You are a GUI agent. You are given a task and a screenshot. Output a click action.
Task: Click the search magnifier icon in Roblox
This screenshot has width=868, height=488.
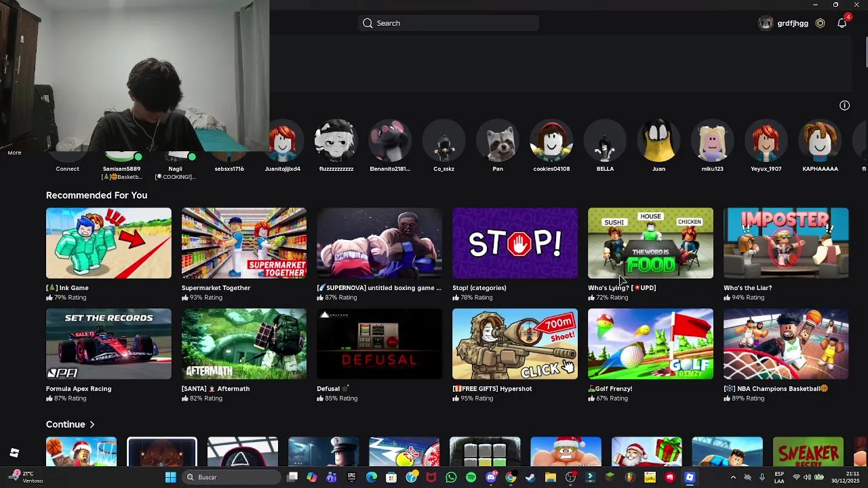point(368,23)
